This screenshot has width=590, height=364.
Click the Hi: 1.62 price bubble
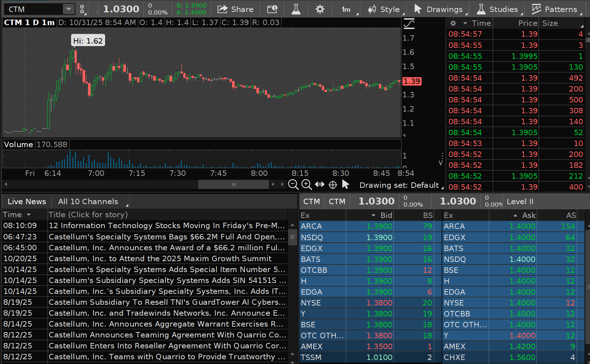[x=88, y=41]
